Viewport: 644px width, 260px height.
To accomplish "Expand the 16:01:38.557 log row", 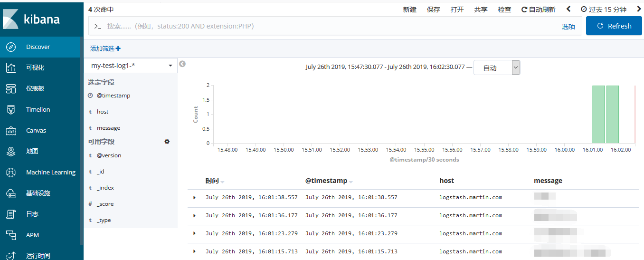I will [194, 197].
